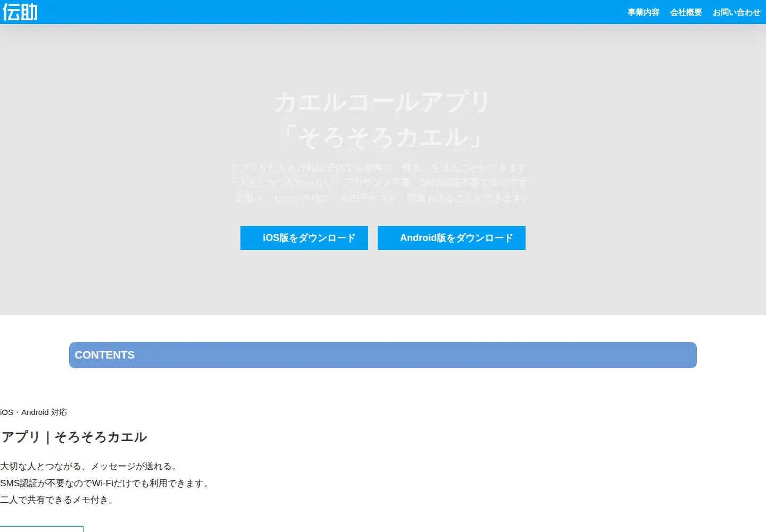
Task: Open the 事業内容 menu item
Action: coord(643,12)
